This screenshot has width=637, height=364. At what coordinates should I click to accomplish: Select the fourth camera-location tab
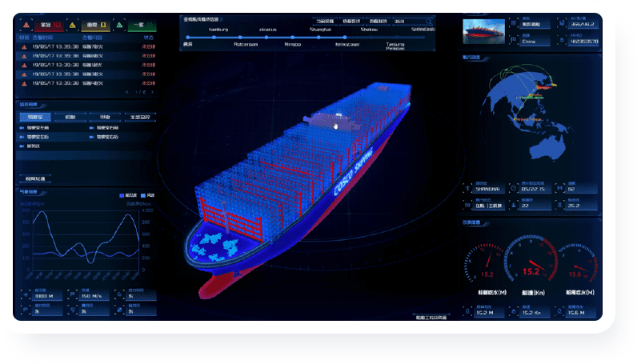coord(140,117)
